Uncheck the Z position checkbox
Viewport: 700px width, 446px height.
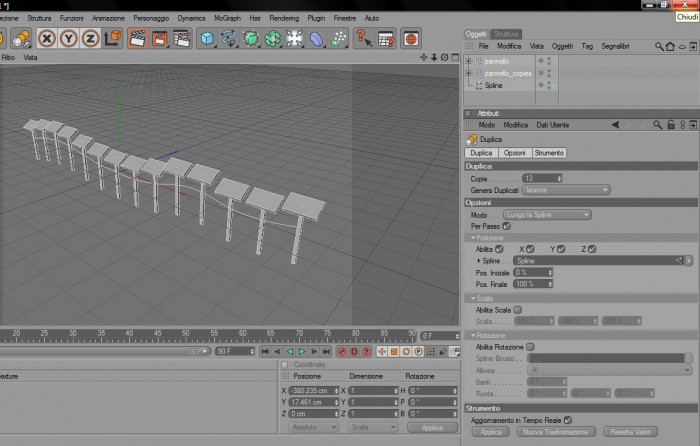pos(592,249)
